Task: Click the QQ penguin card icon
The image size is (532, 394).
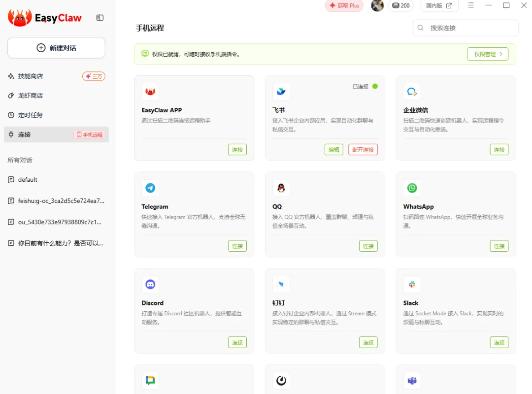Action: (x=281, y=188)
